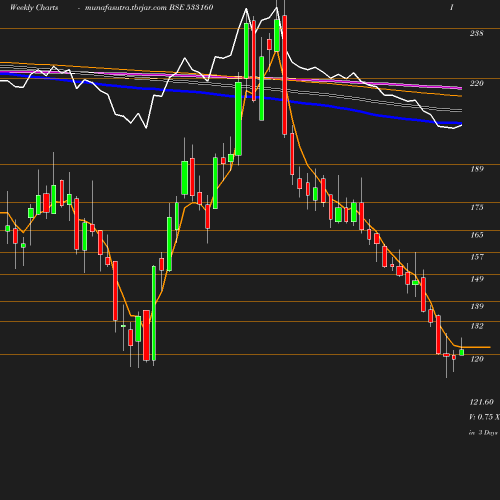Click the 139 price axis label

point(477,306)
